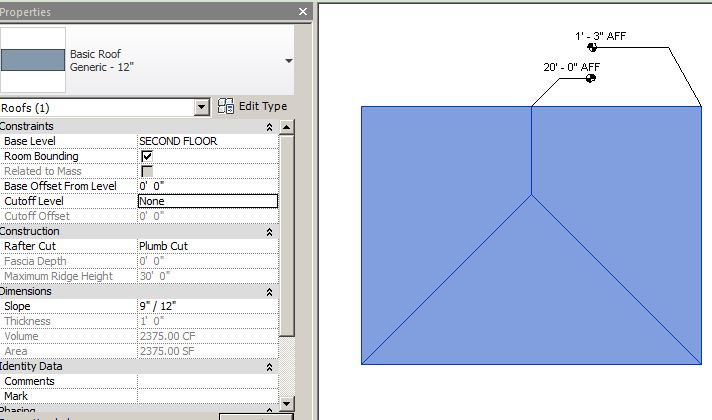Click the Cutoff Level None field
The height and width of the screenshot is (420, 712).
click(208, 201)
